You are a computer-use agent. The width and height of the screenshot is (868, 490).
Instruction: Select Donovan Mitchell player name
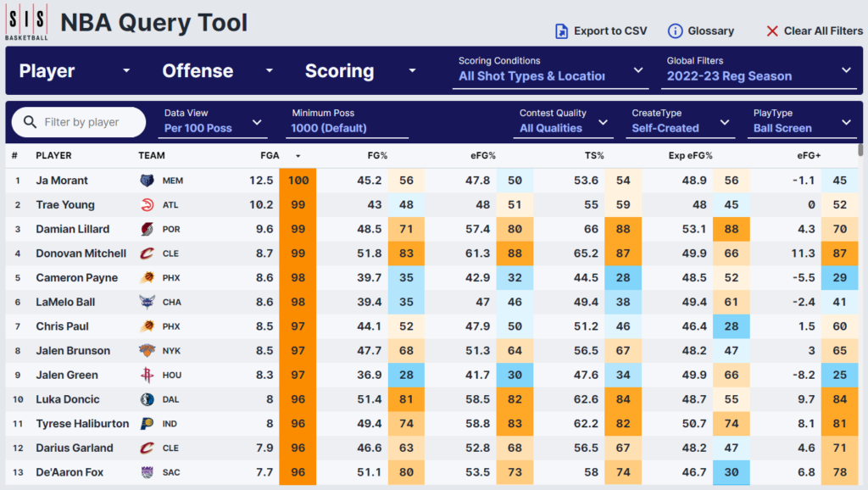coord(81,253)
